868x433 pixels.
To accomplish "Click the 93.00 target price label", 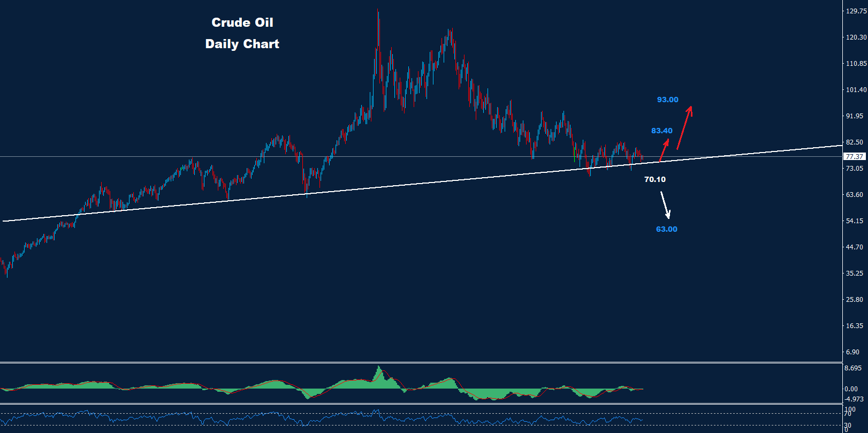I will pyautogui.click(x=667, y=100).
